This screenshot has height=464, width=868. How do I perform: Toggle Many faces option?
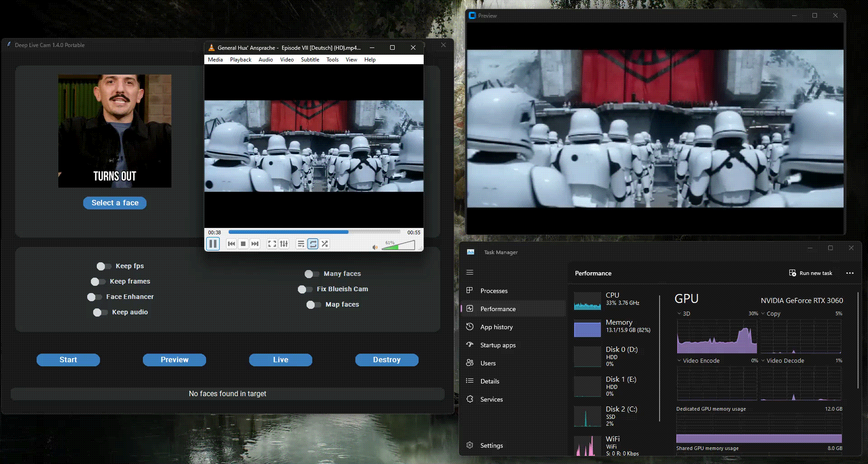tap(311, 274)
